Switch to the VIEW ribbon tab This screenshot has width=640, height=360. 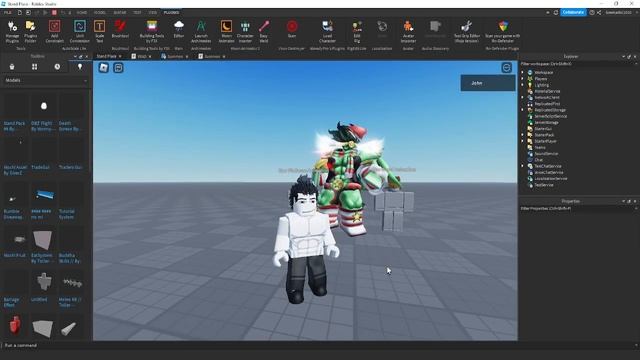pyautogui.click(x=153, y=13)
